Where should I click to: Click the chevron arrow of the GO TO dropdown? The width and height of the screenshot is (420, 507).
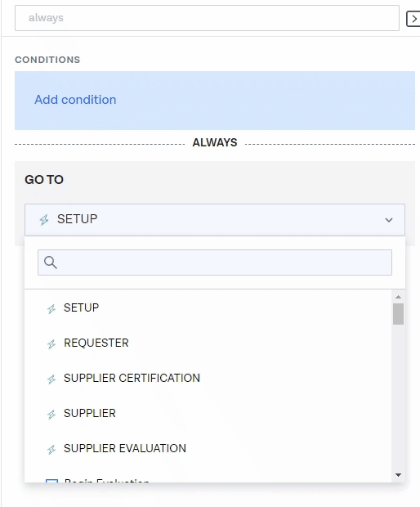click(x=389, y=220)
